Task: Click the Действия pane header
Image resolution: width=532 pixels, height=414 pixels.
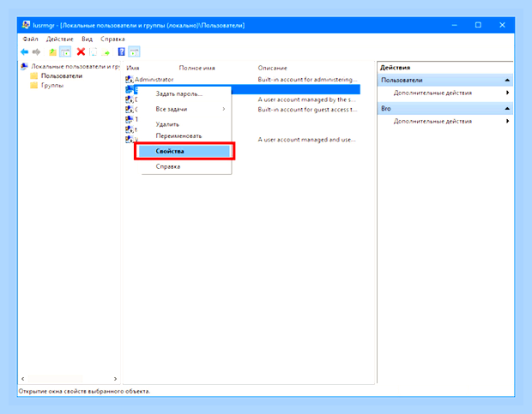Action: (395, 68)
